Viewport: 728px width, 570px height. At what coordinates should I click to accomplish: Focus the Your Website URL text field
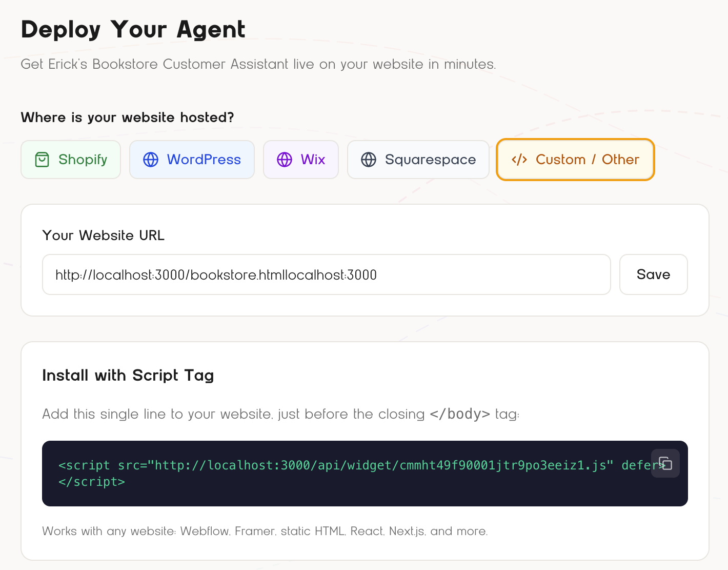[326, 275]
